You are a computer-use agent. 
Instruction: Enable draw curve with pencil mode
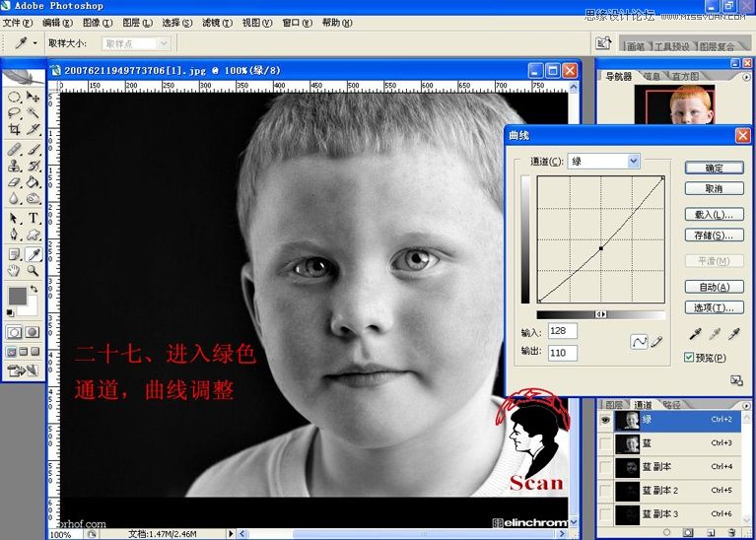click(656, 342)
